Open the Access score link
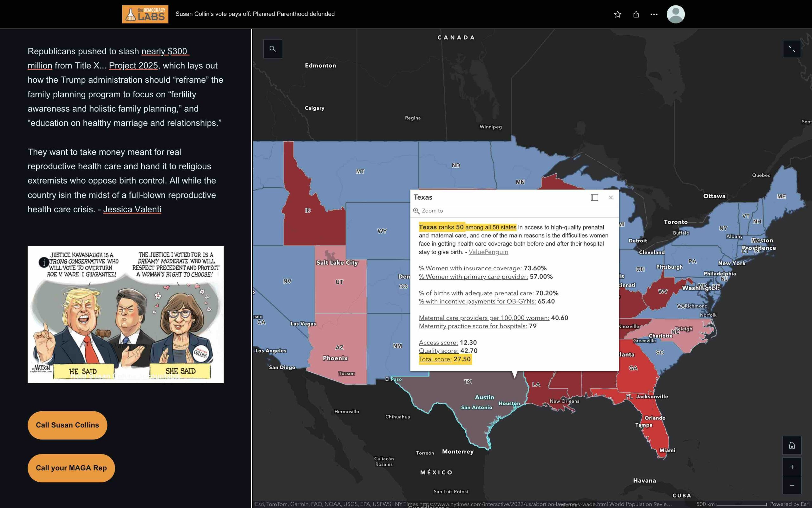The height and width of the screenshot is (508, 812). tap(438, 343)
